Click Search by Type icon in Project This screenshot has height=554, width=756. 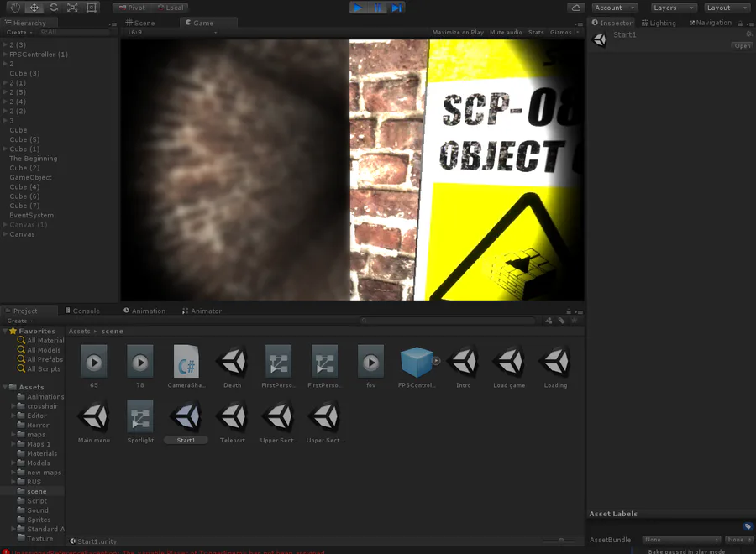coord(549,321)
